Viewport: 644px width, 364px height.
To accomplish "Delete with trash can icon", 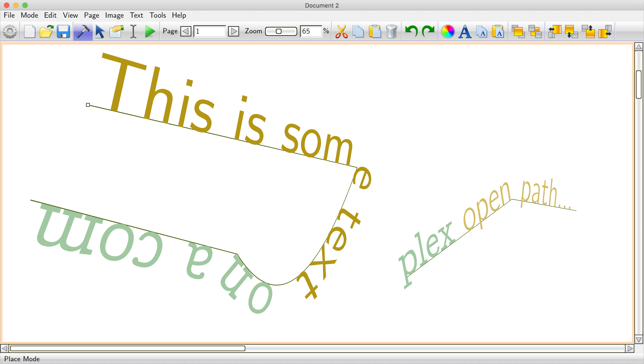I will (392, 31).
